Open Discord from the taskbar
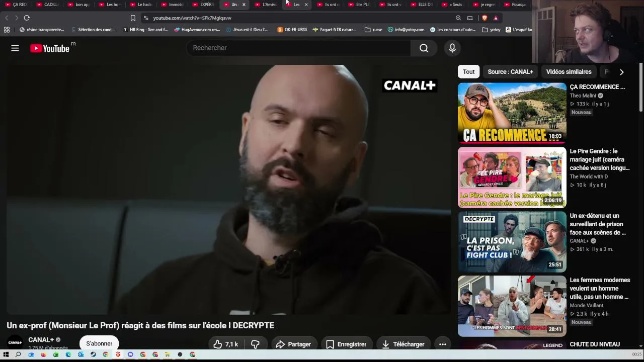Viewport: 644px width, 362px height. 130,354
